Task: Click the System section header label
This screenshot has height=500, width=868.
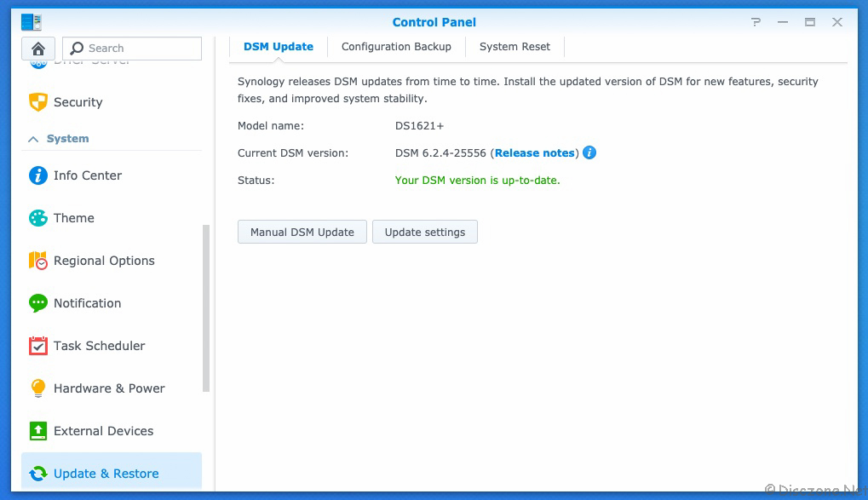Action: click(x=67, y=139)
